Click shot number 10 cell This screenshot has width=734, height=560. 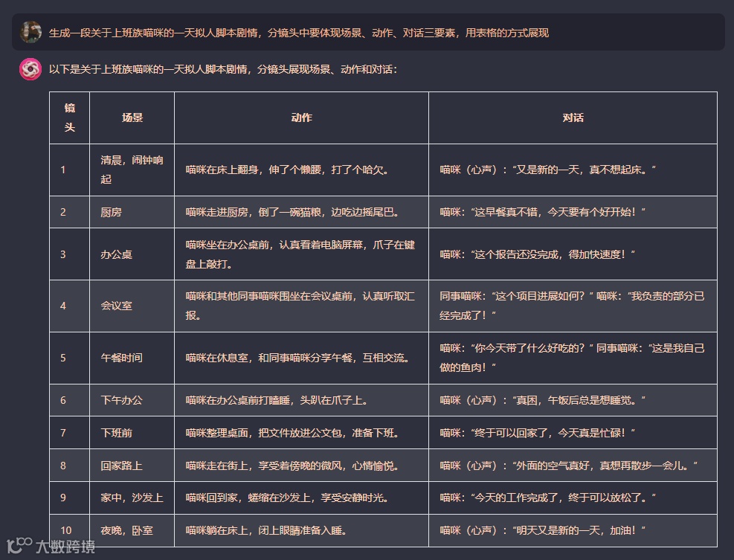[x=69, y=530]
